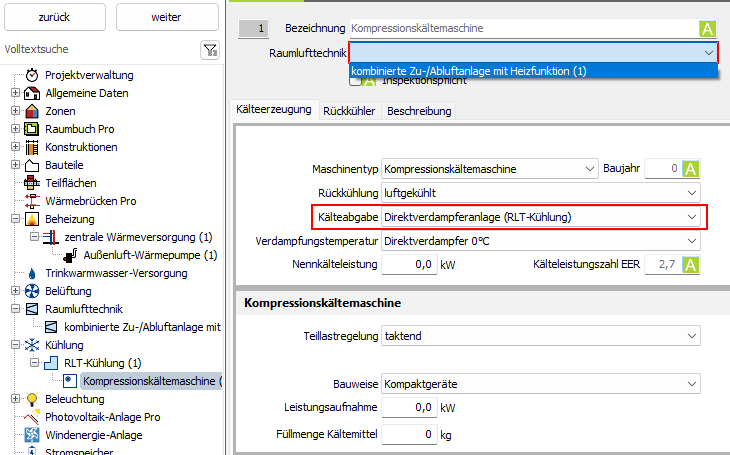Toggle green A button beside Kälteleistungszahl EER
The image size is (730, 455).
pyautogui.click(x=690, y=265)
